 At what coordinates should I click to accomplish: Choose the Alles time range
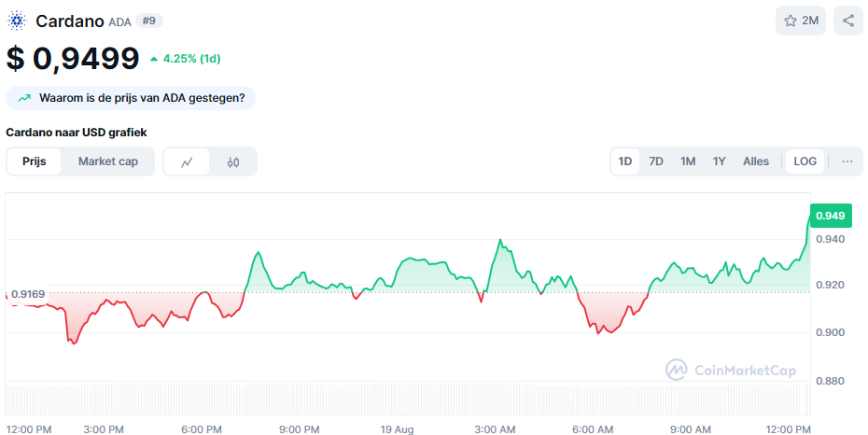[x=756, y=161]
